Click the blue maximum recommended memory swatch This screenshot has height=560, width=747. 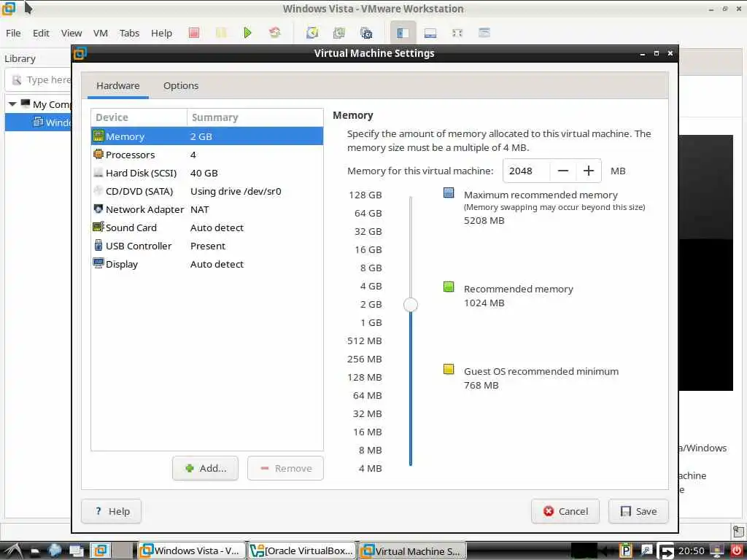pyautogui.click(x=449, y=192)
